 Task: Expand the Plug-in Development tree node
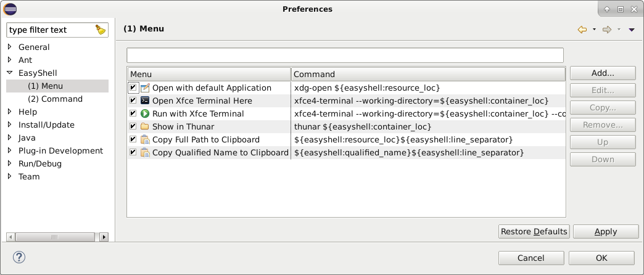click(x=10, y=150)
